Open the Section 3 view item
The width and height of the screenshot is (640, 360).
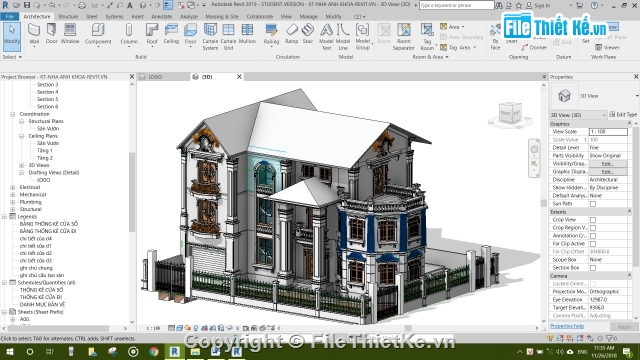pos(47,84)
